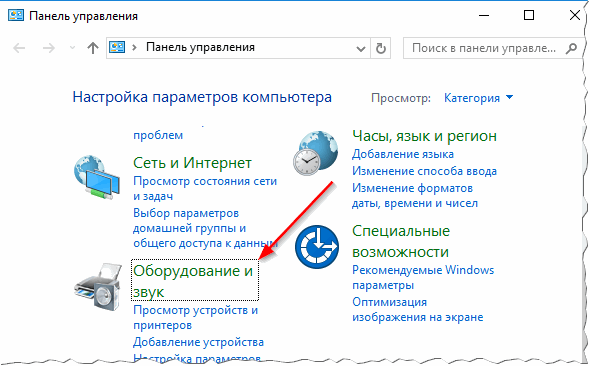
Task: Expand the breadcrumb chevron before Панель управления
Action: [134, 48]
